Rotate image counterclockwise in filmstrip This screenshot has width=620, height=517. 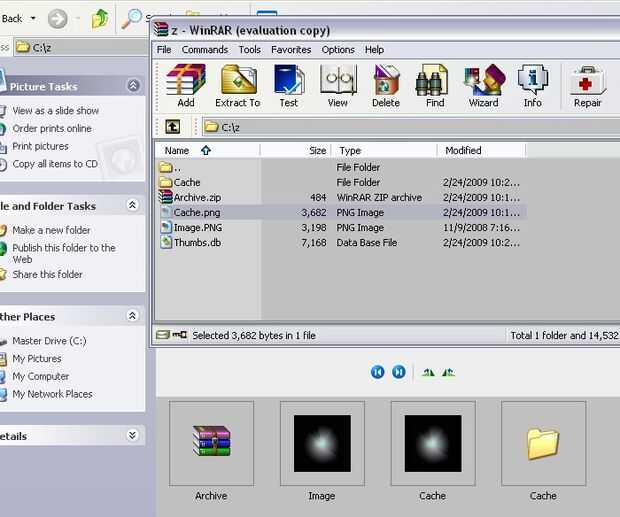(x=448, y=372)
